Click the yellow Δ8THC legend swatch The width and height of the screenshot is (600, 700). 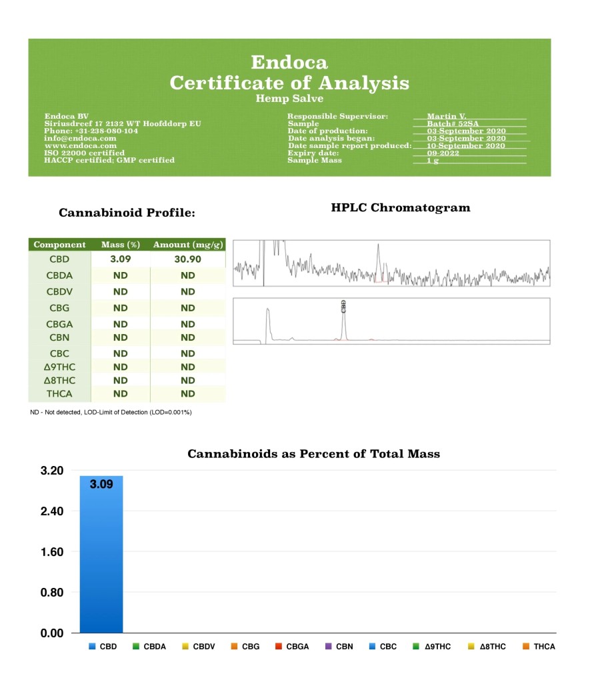(x=472, y=647)
